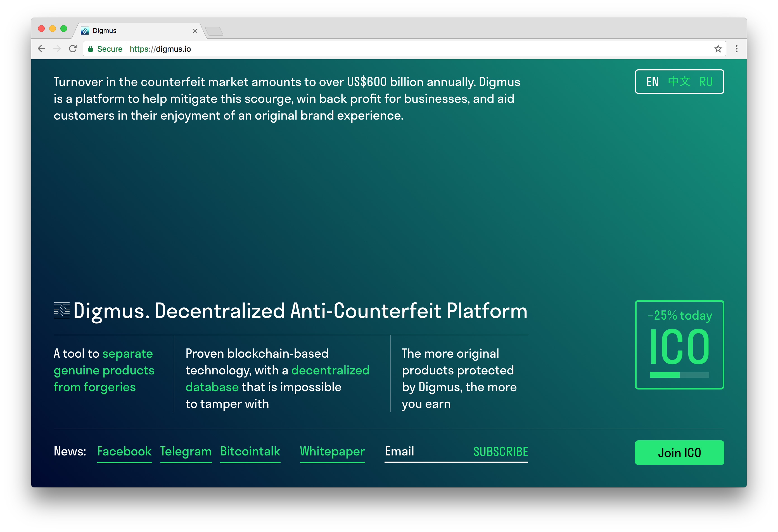
Task: Click the Digmus striped logo icon
Action: pyautogui.click(x=62, y=310)
